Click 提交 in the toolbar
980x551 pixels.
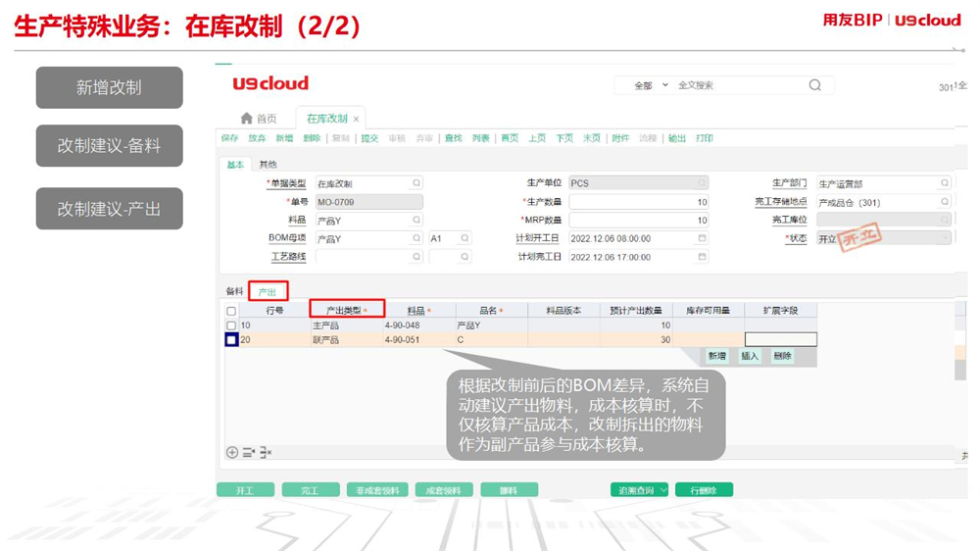coord(369,138)
